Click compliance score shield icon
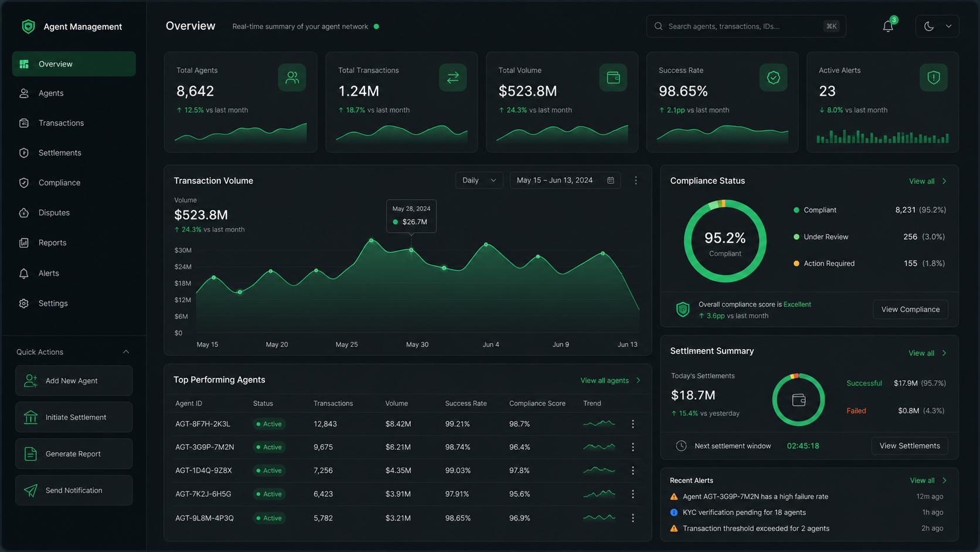This screenshot has width=980, height=552. pos(683,309)
